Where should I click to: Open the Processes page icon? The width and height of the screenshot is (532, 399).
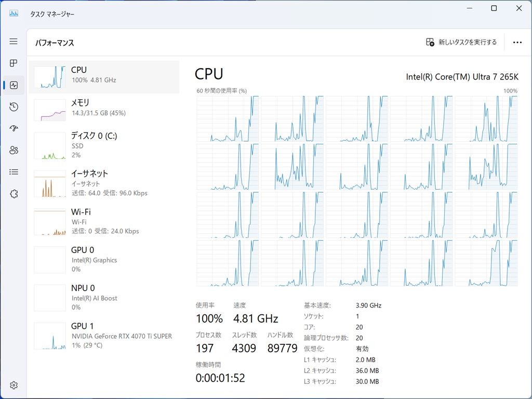click(14, 63)
